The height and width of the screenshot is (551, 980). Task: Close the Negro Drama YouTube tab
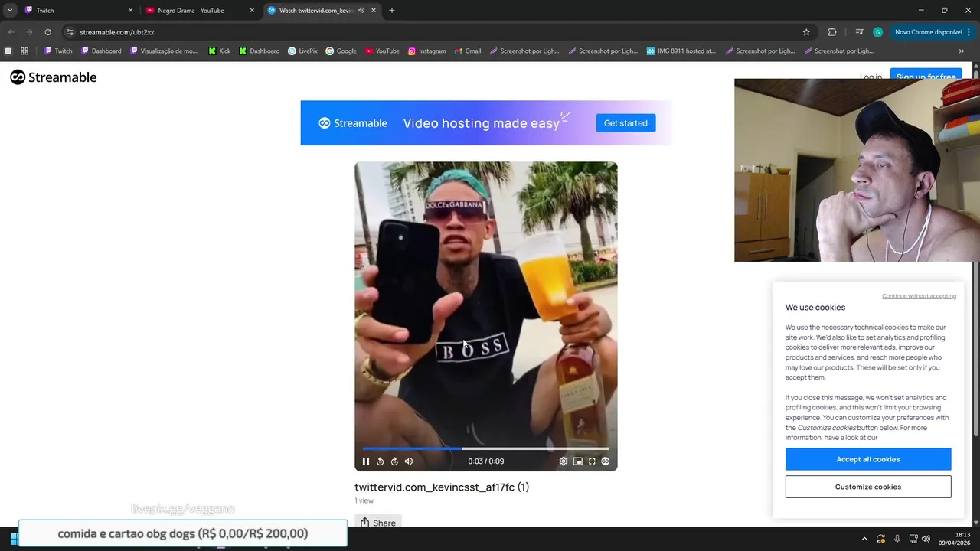coord(252,11)
